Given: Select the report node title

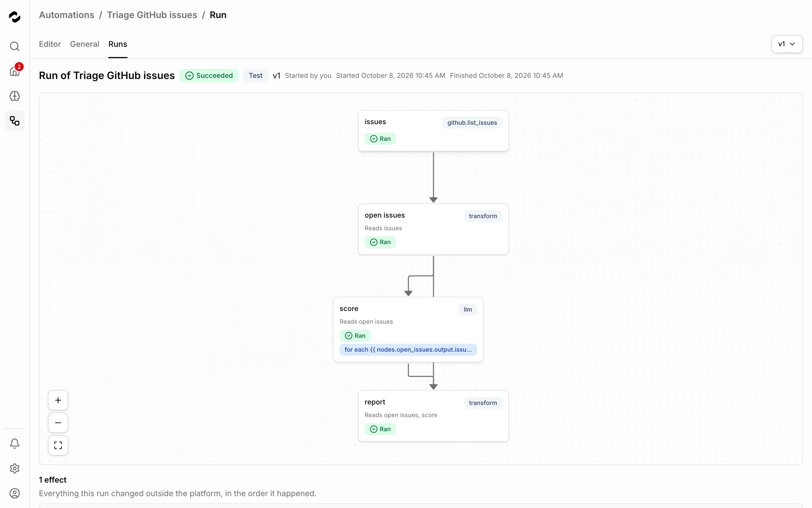Looking at the screenshot, I should point(375,402).
